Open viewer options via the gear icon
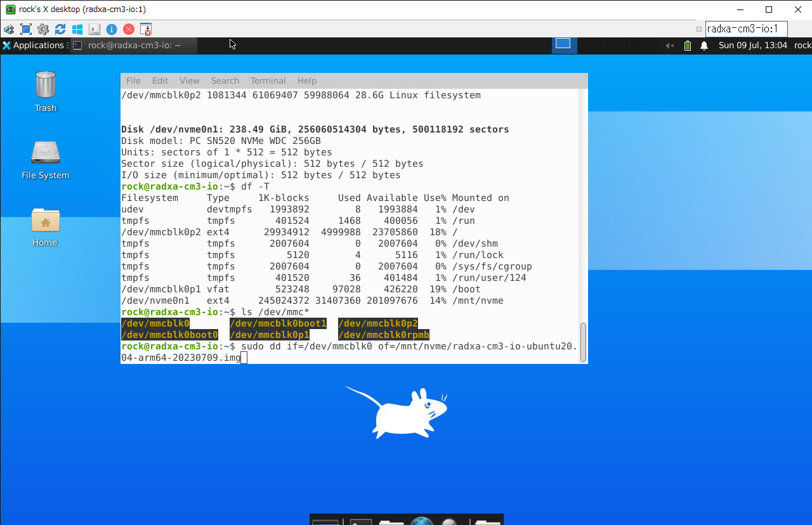Screen dimensions: 812x525 coord(43,29)
